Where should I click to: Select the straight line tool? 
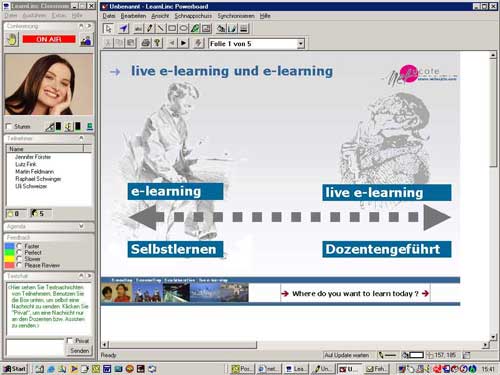pyautogui.click(x=161, y=29)
